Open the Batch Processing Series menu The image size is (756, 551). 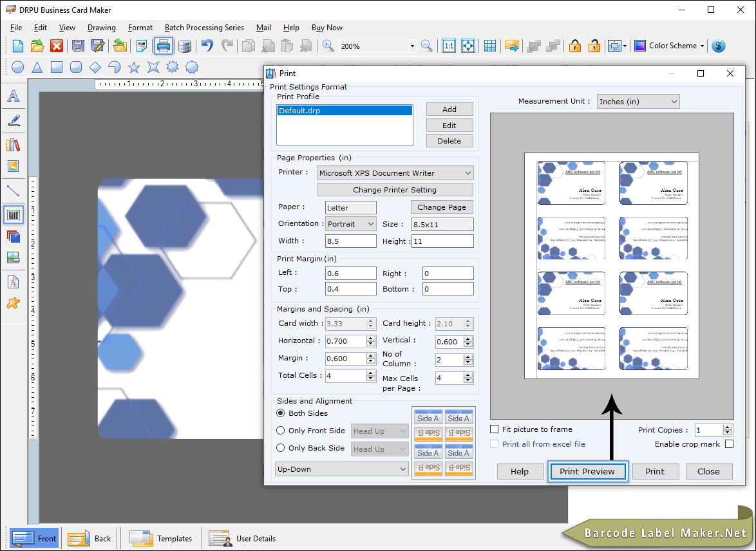click(x=204, y=28)
